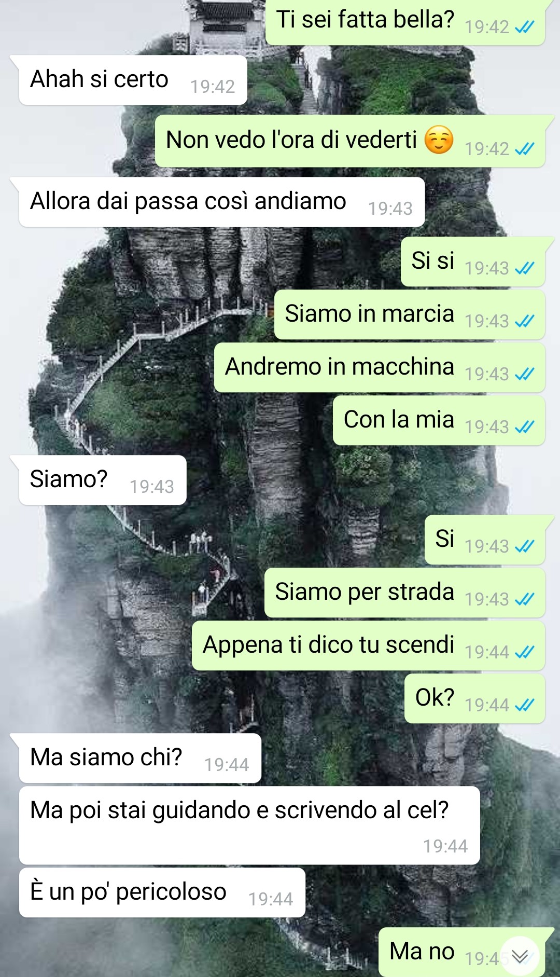
Task: Select the 'È un po' pericoloso' message
Action: (x=162, y=892)
